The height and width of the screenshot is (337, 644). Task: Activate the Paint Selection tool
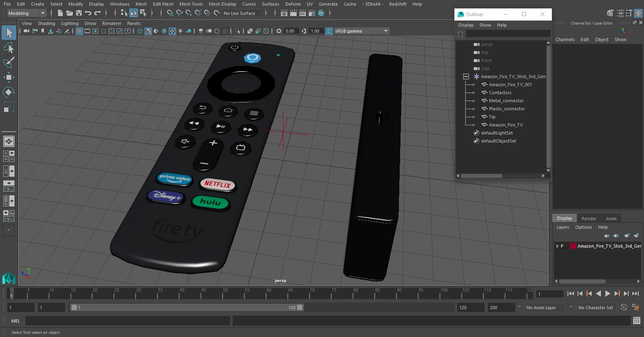9,62
